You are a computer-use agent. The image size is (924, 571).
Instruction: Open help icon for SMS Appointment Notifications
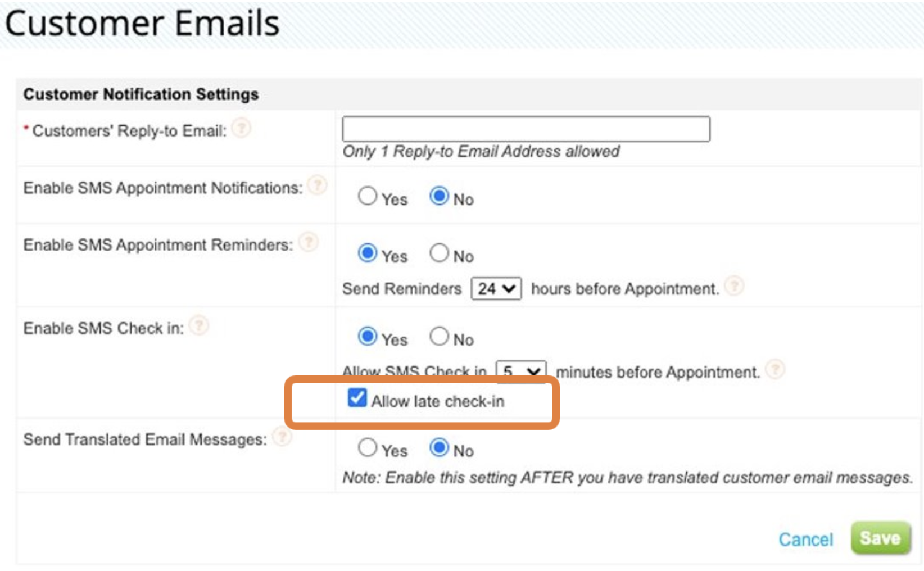(318, 185)
